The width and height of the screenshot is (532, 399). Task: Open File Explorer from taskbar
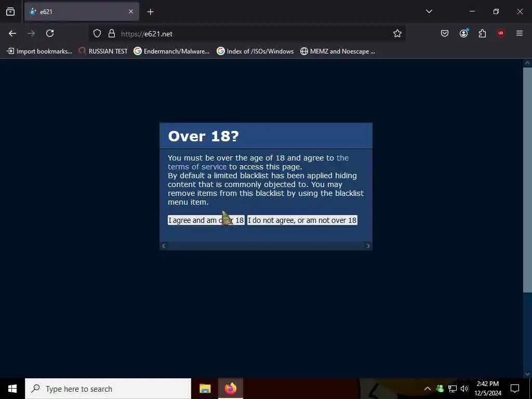(x=205, y=389)
